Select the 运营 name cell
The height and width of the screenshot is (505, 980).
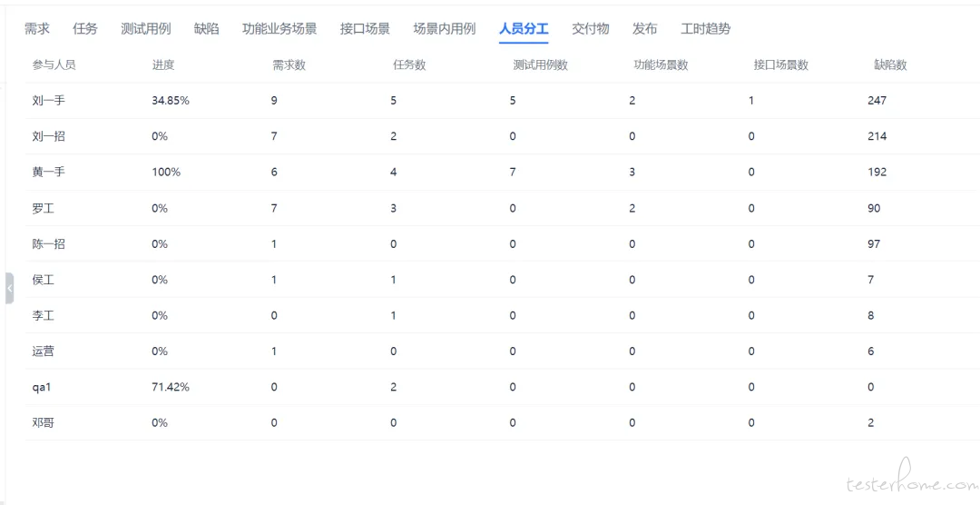tap(44, 352)
